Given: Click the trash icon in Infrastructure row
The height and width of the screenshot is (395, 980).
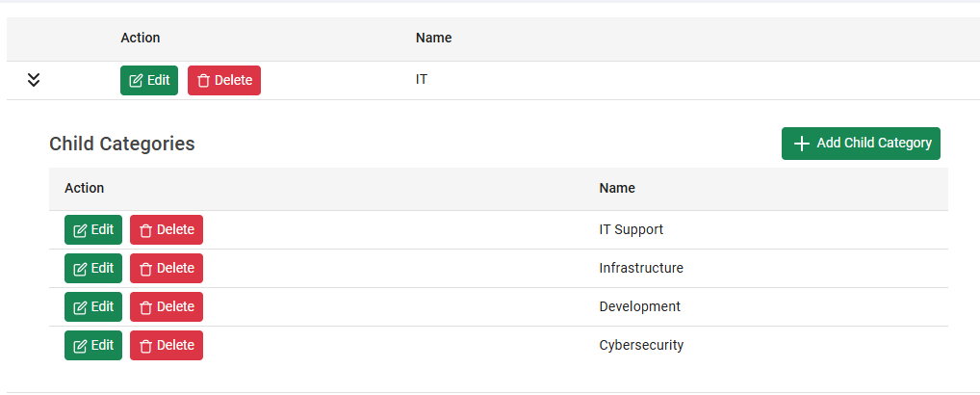Looking at the screenshot, I should [x=145, y=269].
